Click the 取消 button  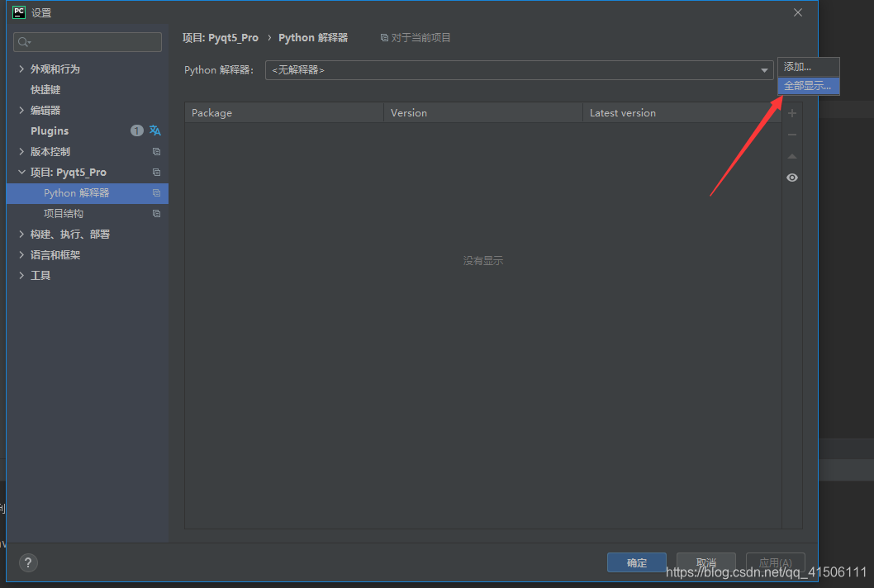coord(706,563)
